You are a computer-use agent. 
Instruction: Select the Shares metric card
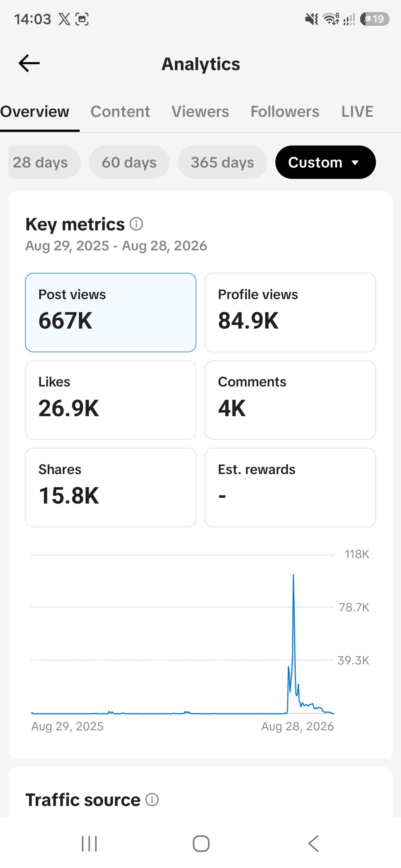(111, 487)
